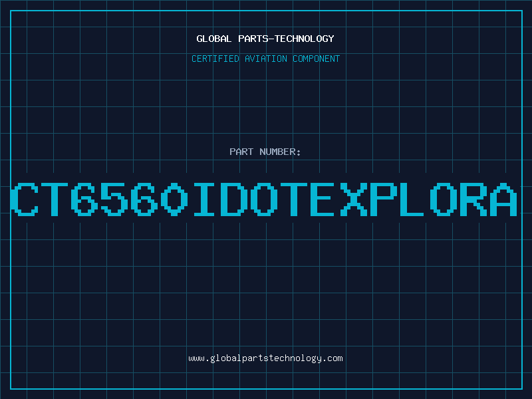
Task: Select the part number CT6560IDOTEXPLORA
Action: [x=264, y=199]
